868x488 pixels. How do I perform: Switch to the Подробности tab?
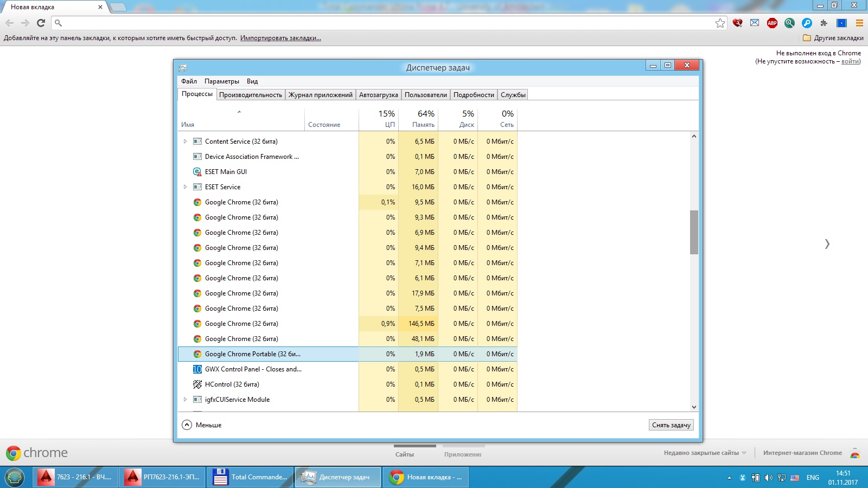(474, 95)
